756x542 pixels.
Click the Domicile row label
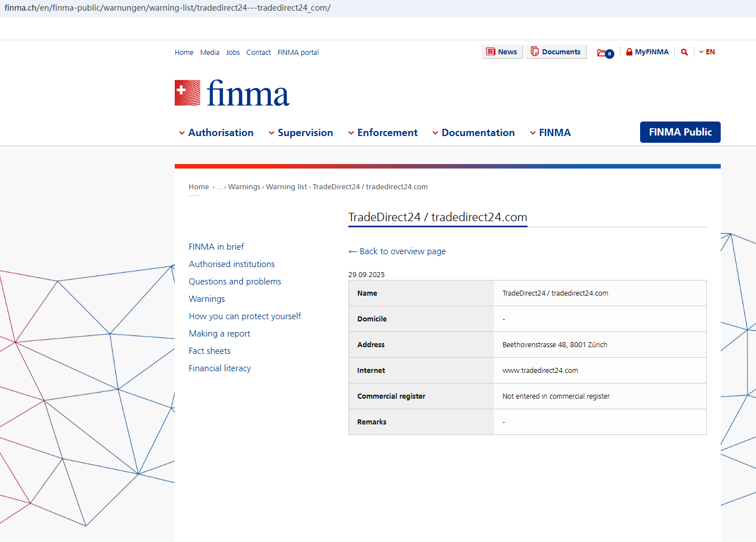click(372, 319)
